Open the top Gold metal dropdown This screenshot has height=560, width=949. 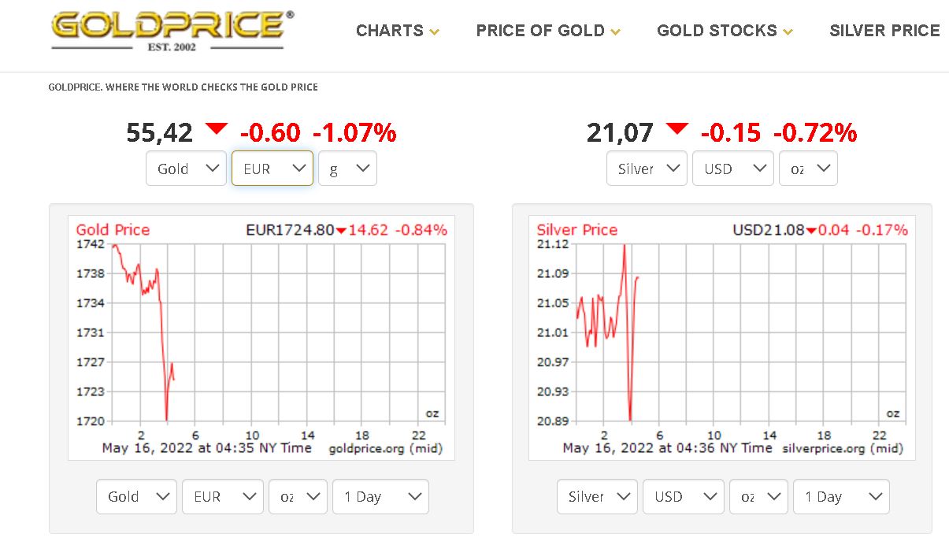(186, 169)
